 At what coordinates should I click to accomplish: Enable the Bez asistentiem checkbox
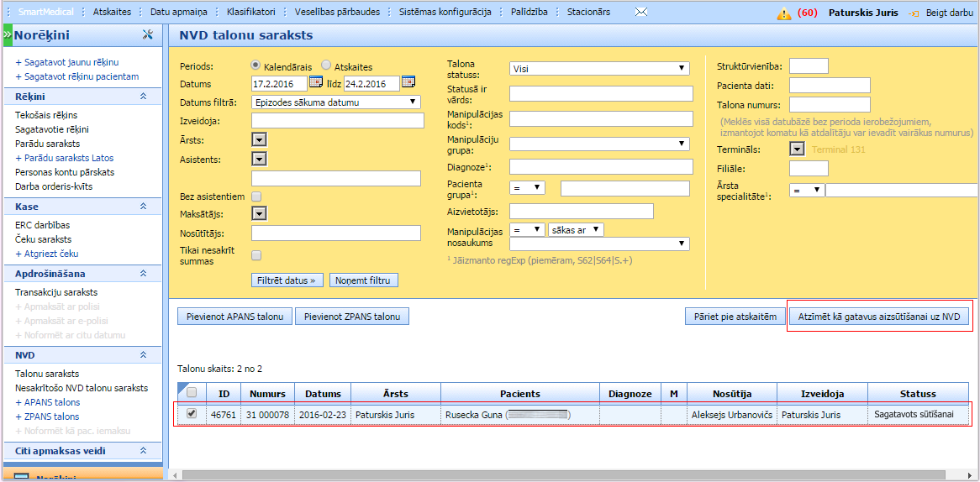pyautogui.click(x=257, y=196)
